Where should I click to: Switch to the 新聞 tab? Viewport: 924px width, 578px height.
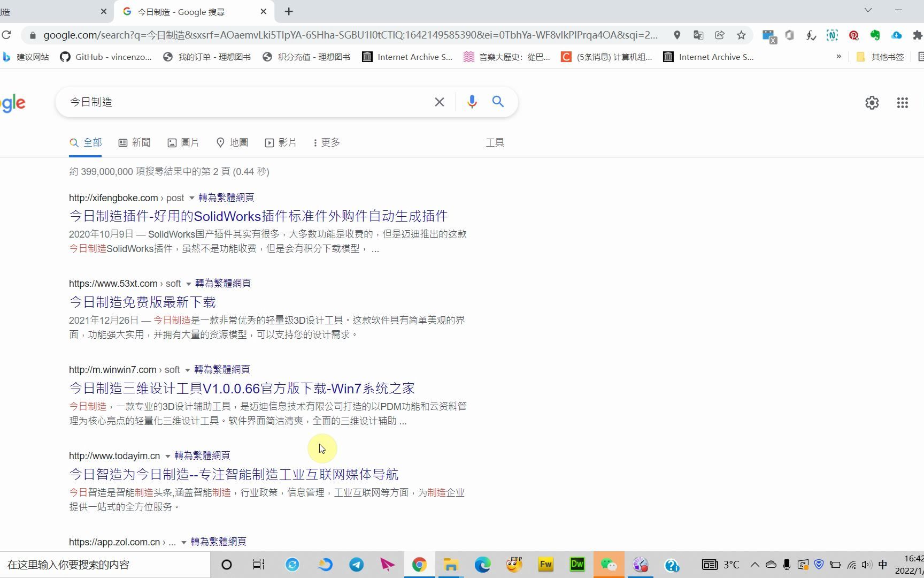coord(135,142)
